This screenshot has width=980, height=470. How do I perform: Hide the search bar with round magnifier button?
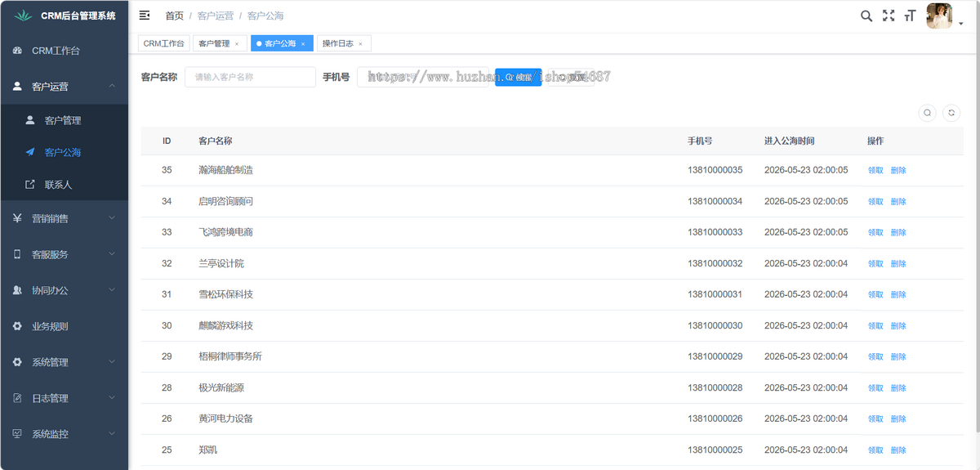927,114
